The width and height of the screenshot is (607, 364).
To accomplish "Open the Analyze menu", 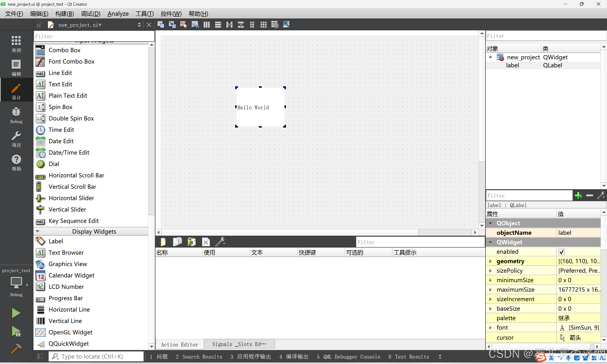I will click(x=118, y=14).
